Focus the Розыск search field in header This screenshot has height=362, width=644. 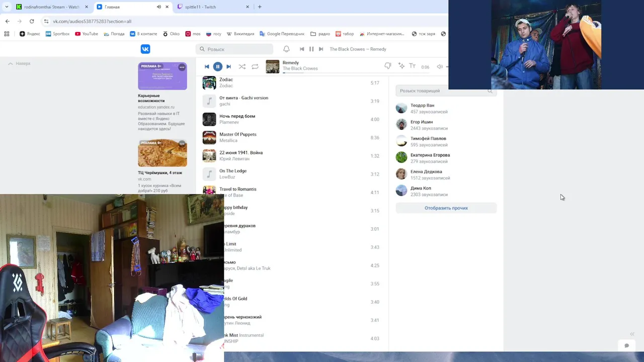click(x=234, y=49)
